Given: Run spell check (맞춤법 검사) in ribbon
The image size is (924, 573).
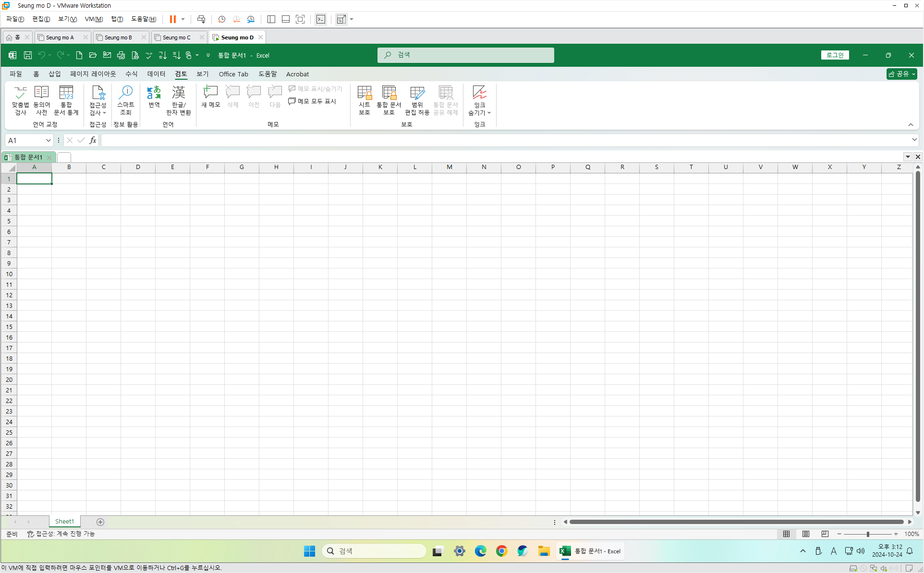Looking at the screenshot, I should coord(20,100).
